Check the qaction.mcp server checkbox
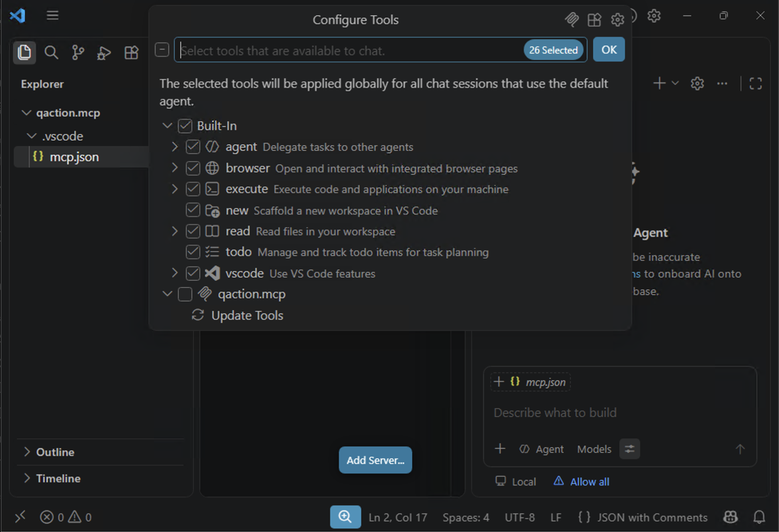This screenshot has width=779, height=532. pyautogui.click(x=185, y=294)
